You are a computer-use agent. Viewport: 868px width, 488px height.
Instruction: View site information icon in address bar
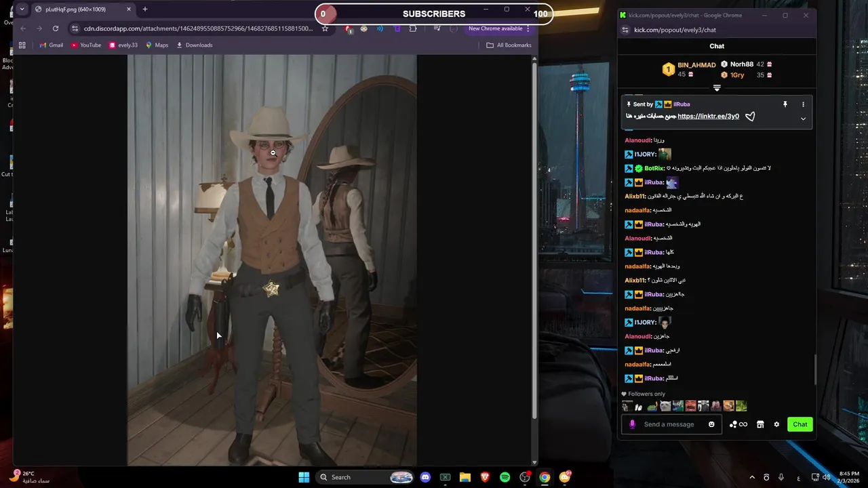click(x=75, y=28)
